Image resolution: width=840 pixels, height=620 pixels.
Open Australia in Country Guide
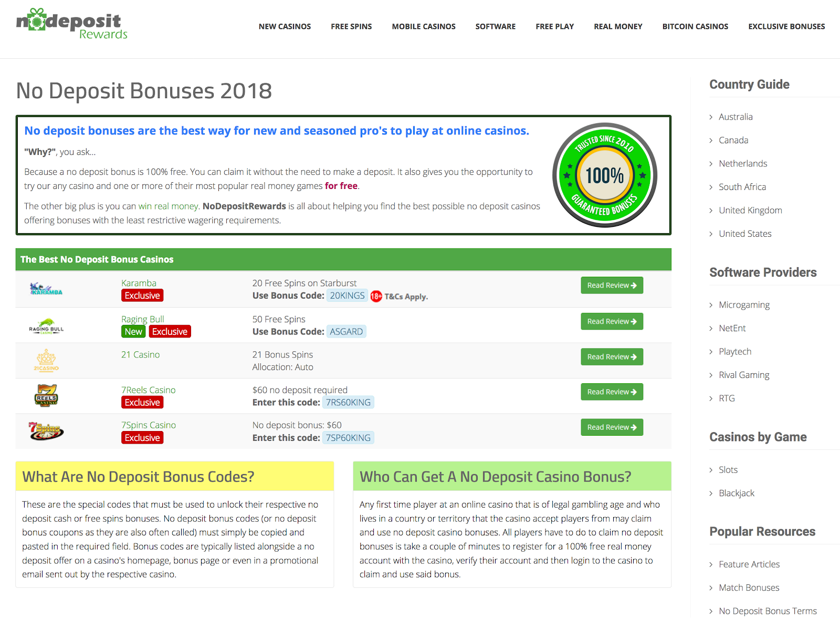[x=736, y=117]
